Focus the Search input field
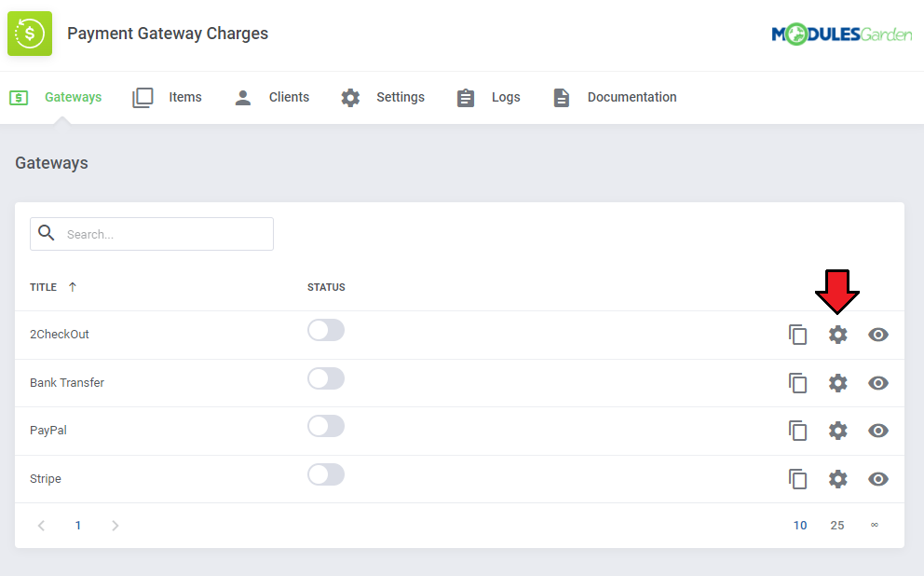Image resolution: width=924 pixels, height=576 pixels. tap(152, 234)
